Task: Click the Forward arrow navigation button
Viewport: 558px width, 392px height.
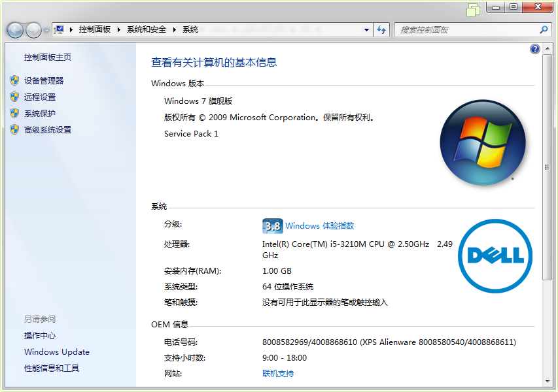Action: (x=34, y=30)
